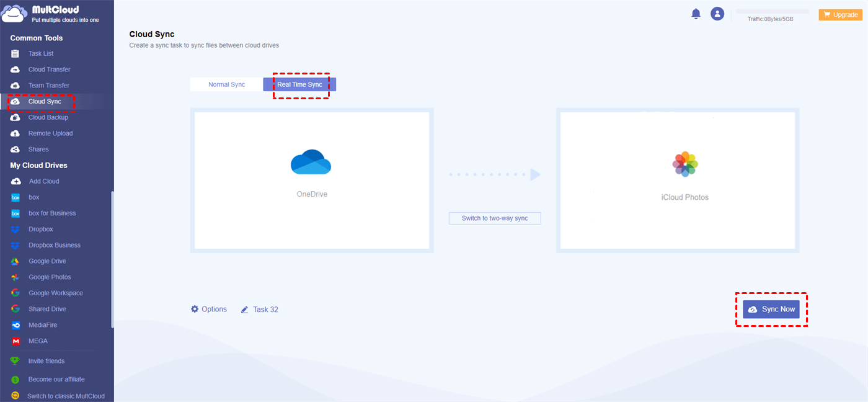Click Switch to two-way sync button
Screen dimensions: 868x402
[x=495, y=218]
